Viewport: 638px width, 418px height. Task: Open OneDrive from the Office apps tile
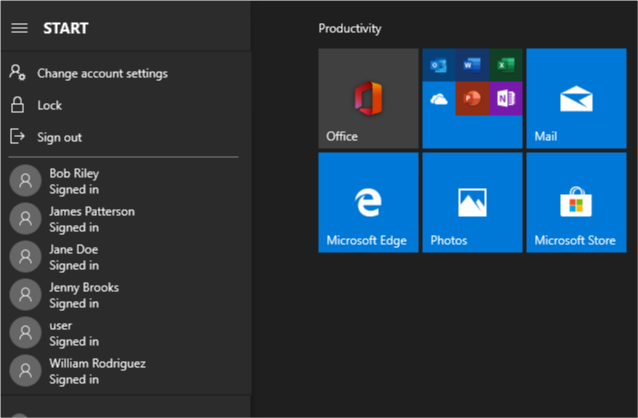tap(439, 98)
